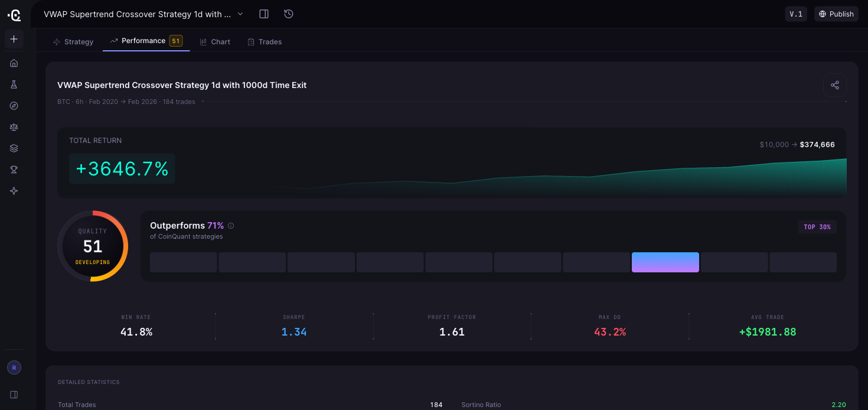Screen dimensions: 868x410
Task: Open the sparkle AI sidebar icon
Action: point(14,191)
